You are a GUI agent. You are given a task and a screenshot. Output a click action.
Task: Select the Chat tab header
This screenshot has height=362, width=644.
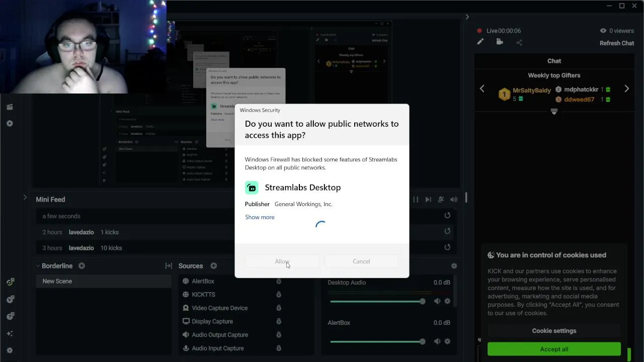554,61
